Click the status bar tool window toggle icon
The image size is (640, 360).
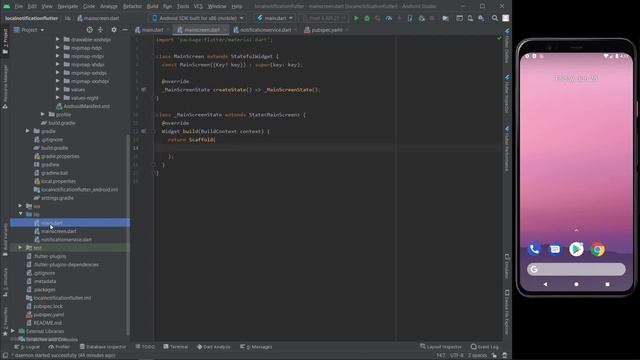click(x=5, y=356)
